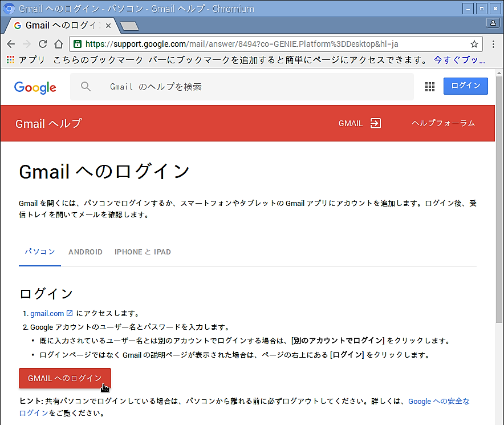Image resolution: width=504 pixels, height=425 pixels.
Task: Go back with the browser back arrow
Action: 11,44
